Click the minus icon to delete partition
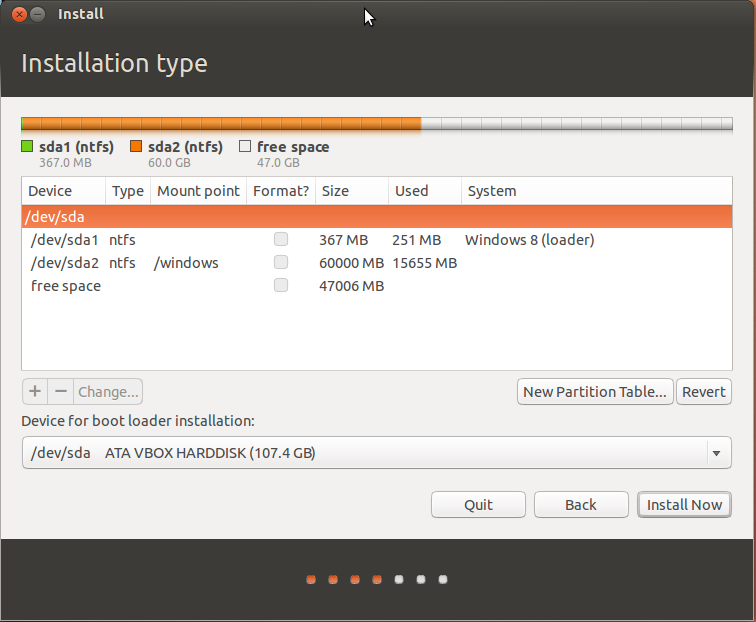This screenshot has width=756, height=622. pyautogui.click(x=61, y=392)
